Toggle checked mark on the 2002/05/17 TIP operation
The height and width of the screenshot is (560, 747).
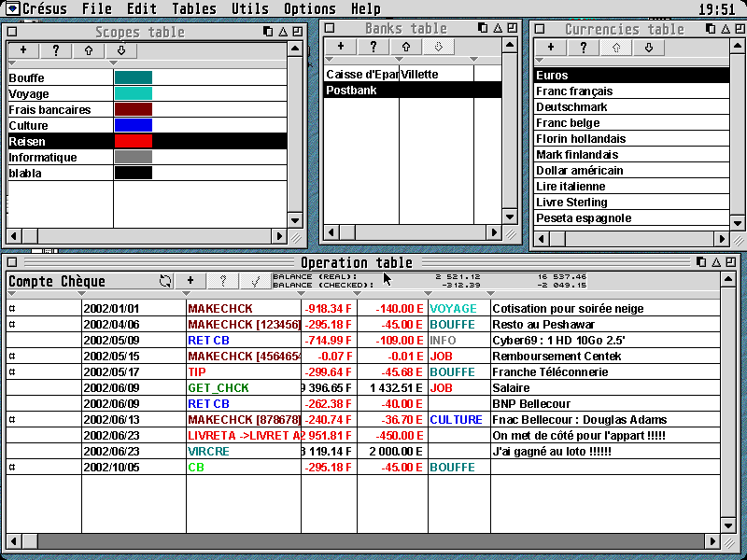click(12, 371)
